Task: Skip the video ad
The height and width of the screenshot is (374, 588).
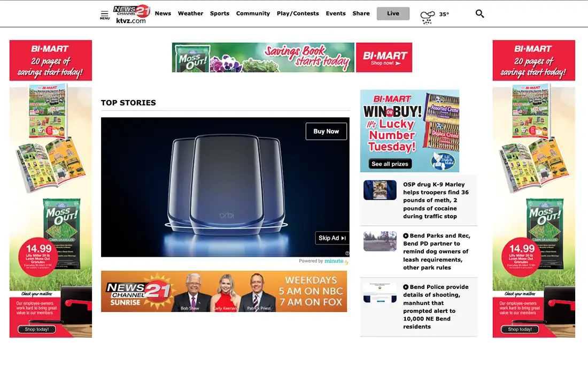Action: (x=332, y=238)
